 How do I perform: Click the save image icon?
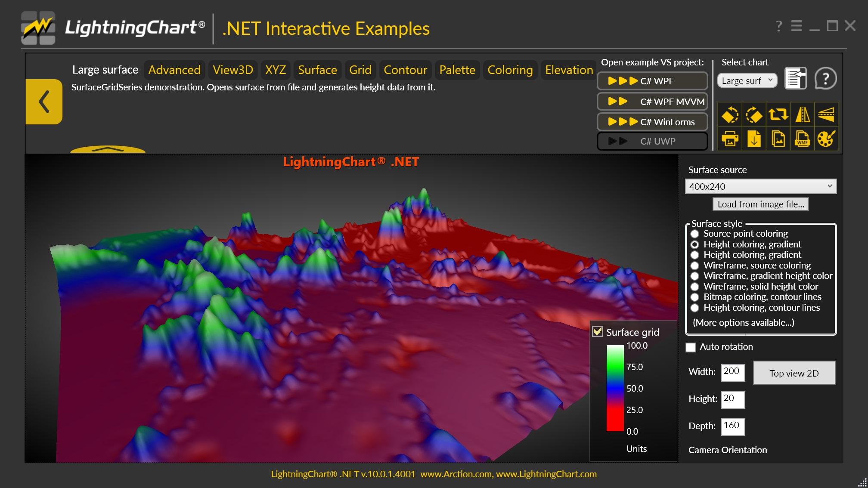point(755,139)
